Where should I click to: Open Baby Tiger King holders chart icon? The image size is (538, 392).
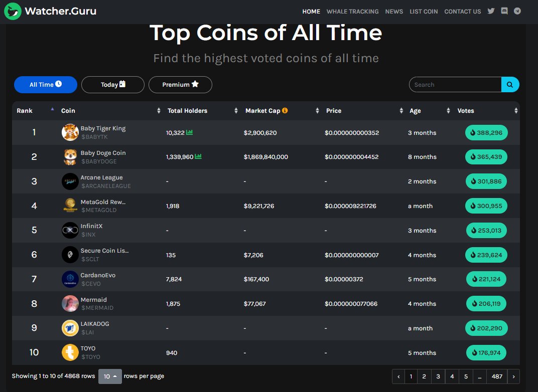(x=189, y=132)
